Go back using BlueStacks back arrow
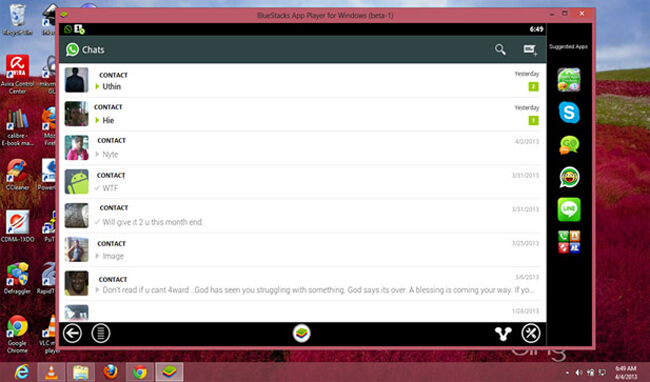The image size is (650, 382). pyautogui.click(x=72, y=334)
